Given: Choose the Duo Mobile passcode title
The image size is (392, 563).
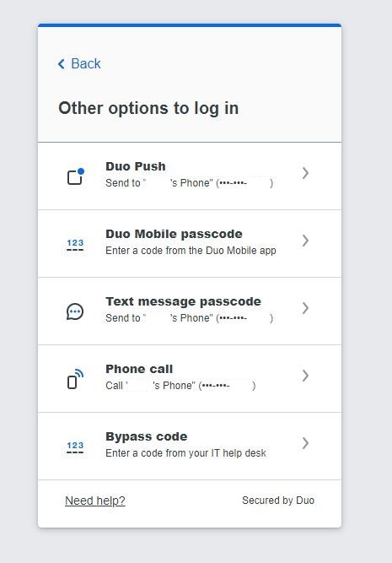Looking at the screenshot, I should pos(174,234).
